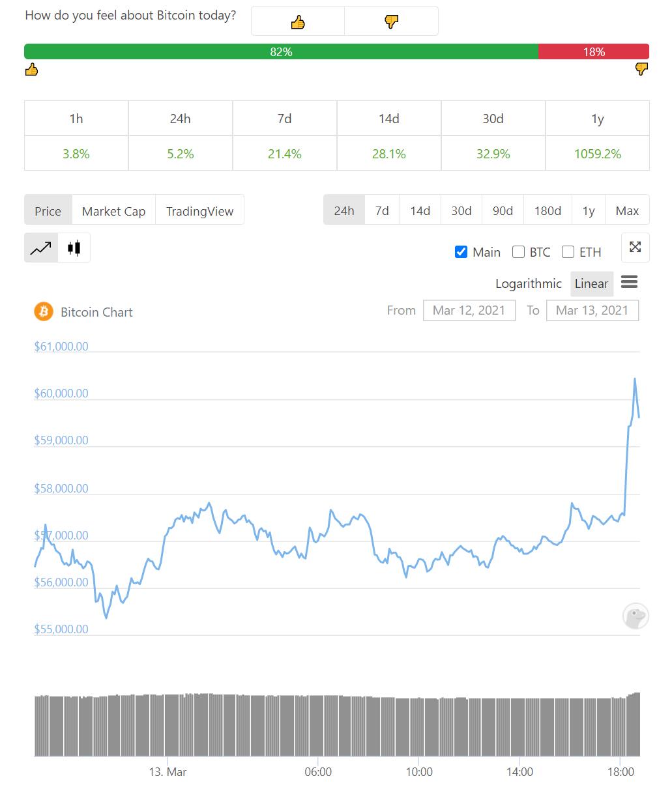Switch to candlestick chart view icon

click(74, 248)
